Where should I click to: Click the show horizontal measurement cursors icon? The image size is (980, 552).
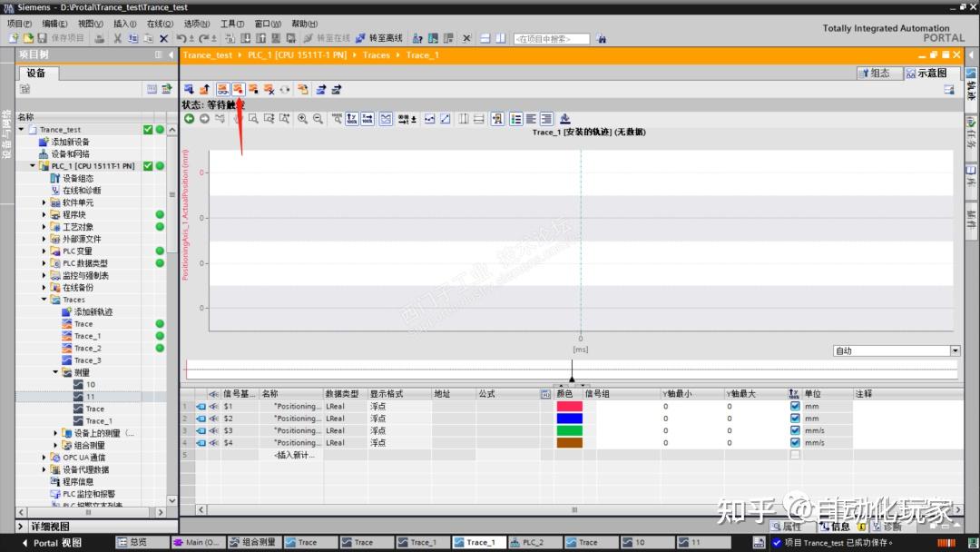(x=479, y=119)
